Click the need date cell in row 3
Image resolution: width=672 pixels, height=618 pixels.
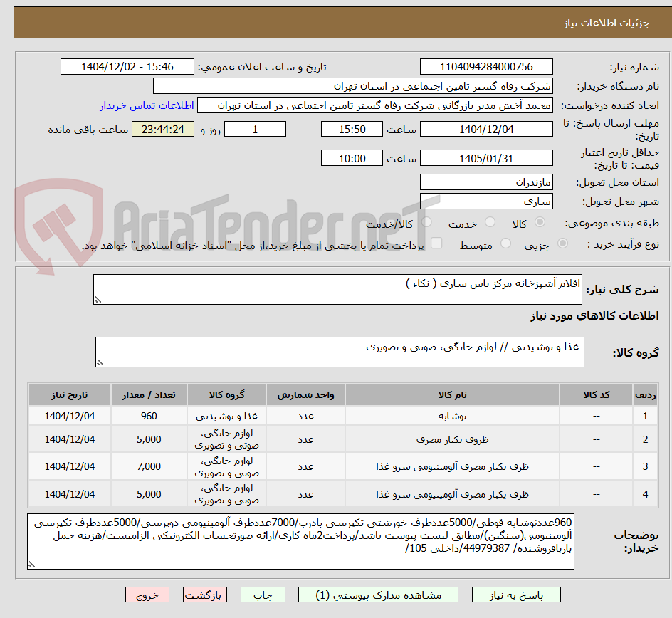pos(70,466)
